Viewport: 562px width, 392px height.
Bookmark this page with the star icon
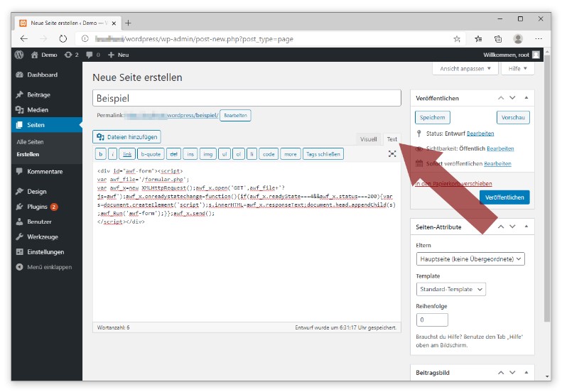pyautogui.click(x=457, y=39)
